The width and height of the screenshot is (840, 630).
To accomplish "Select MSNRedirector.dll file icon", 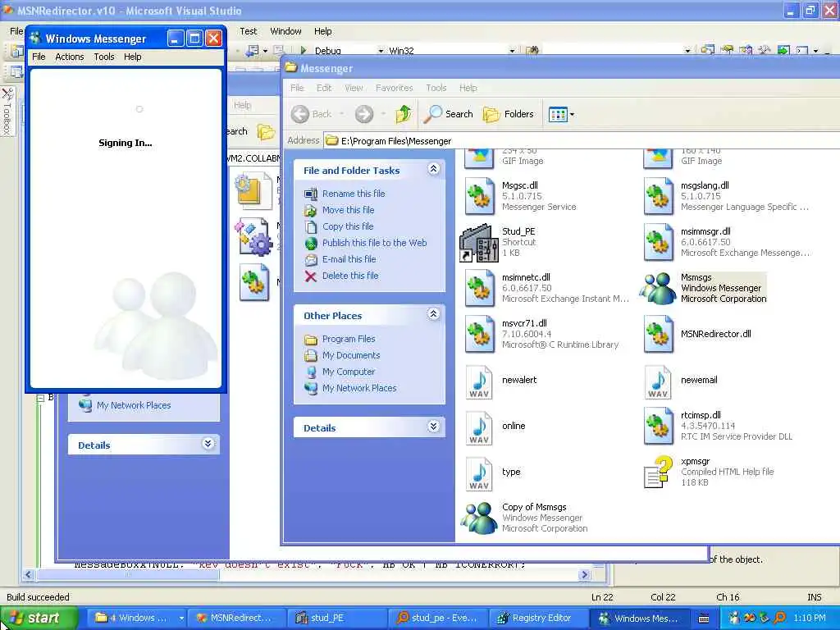I will coord(659,334).
